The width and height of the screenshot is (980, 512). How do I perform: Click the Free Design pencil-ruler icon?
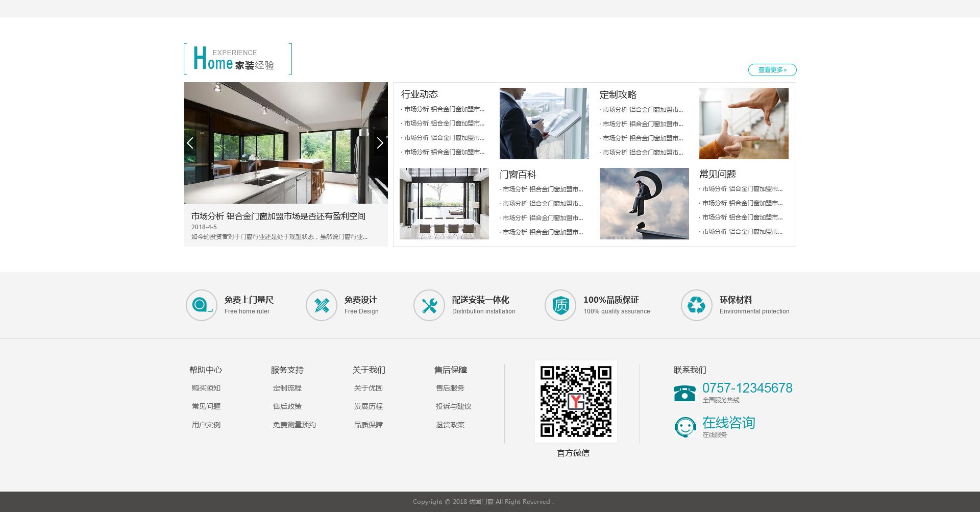coord(321,305)
